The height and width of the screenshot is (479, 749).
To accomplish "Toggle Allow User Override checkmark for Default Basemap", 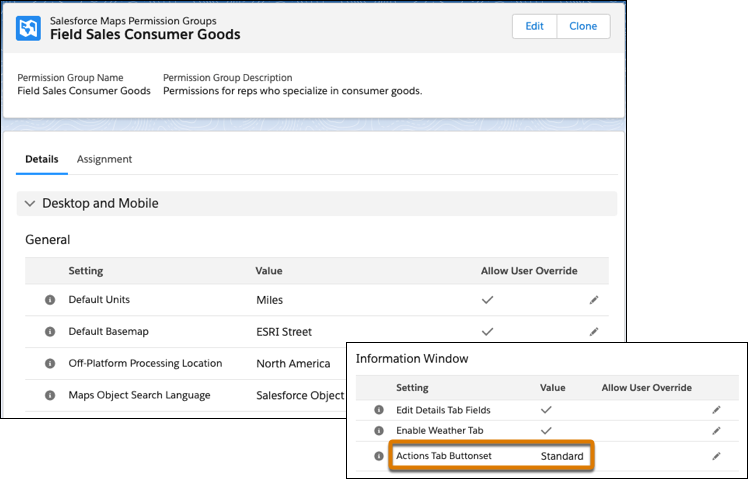I will [487, 331].
